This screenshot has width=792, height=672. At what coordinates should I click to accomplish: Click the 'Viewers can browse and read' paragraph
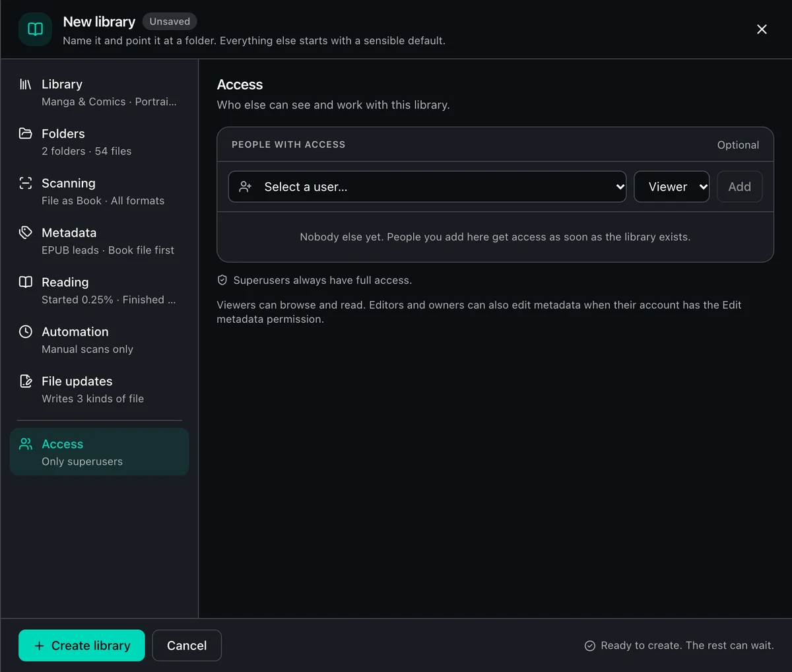pos(479,312)
